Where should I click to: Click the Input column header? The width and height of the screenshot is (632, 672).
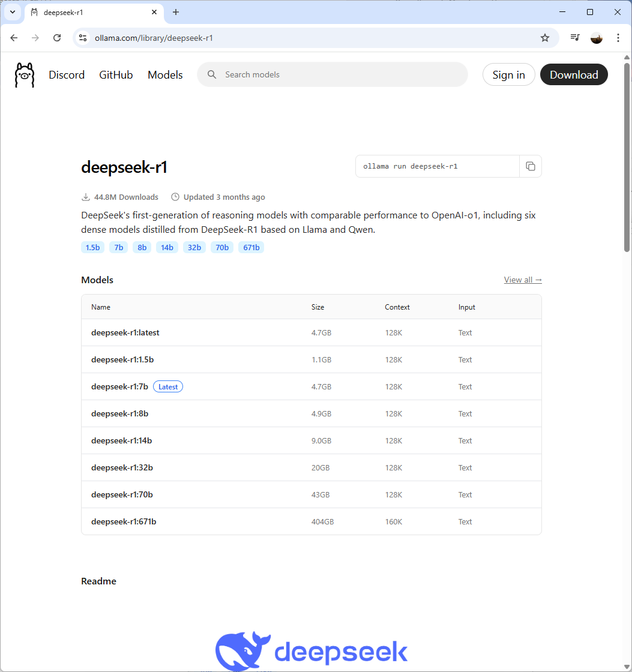(466, 307)
